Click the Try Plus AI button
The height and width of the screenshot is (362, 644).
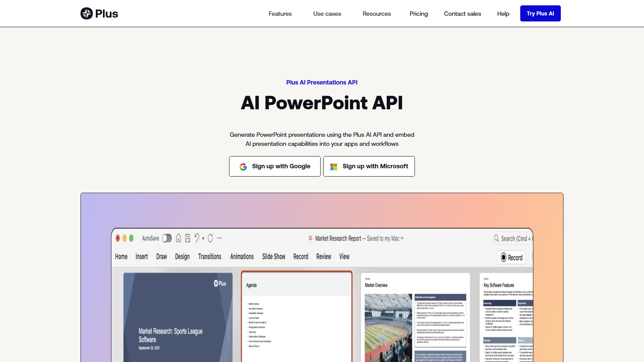coord(540,13)
